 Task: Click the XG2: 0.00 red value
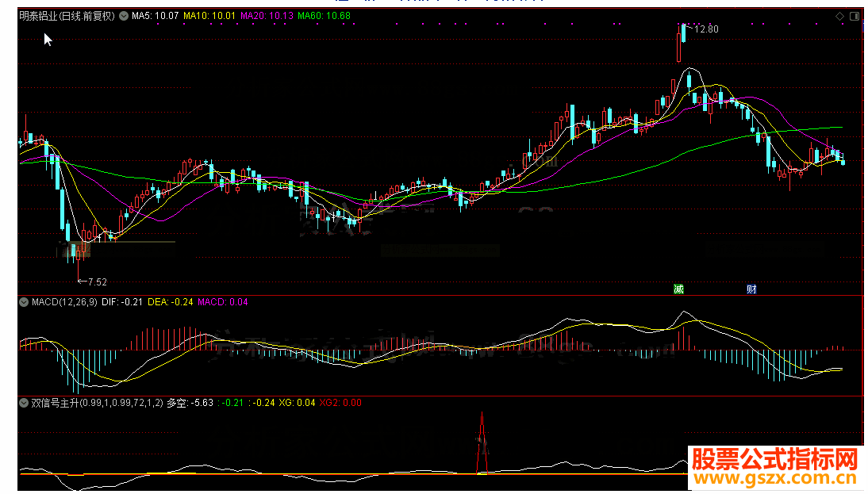[340, 403]
